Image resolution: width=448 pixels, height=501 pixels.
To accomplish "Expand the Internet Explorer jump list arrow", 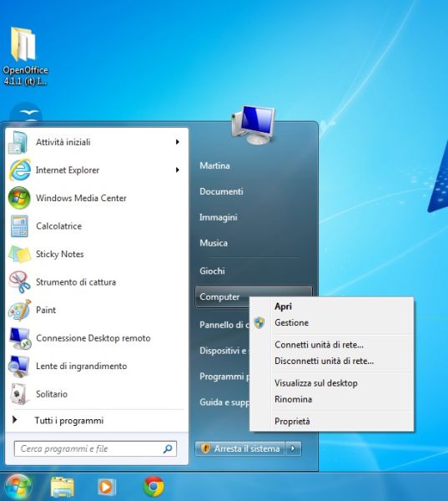I will 178,170.
